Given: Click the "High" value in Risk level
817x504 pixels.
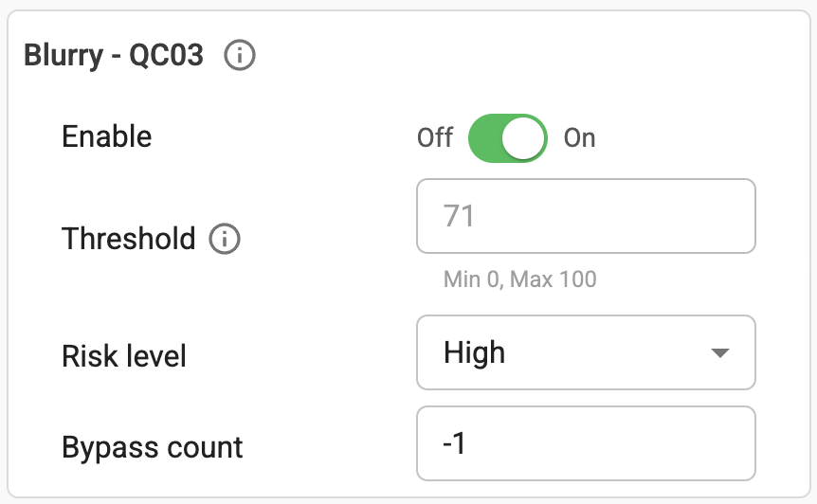Looking at the screenshot, I should tap(475, 353).
